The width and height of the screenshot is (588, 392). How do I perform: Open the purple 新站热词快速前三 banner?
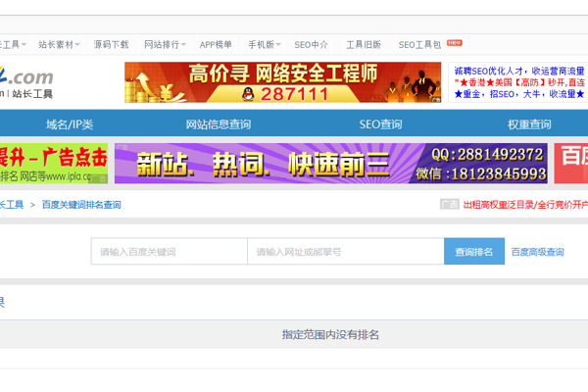[x=331, y=164]
